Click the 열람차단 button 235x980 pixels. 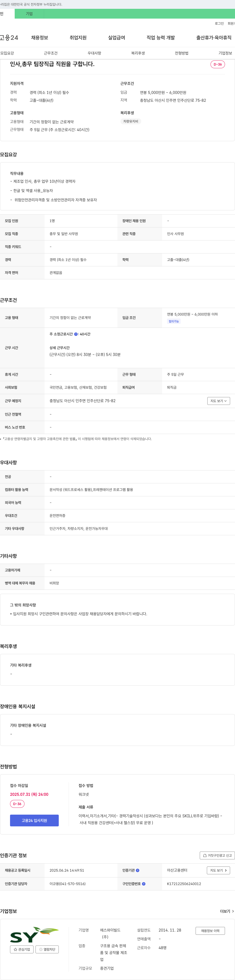47,950
